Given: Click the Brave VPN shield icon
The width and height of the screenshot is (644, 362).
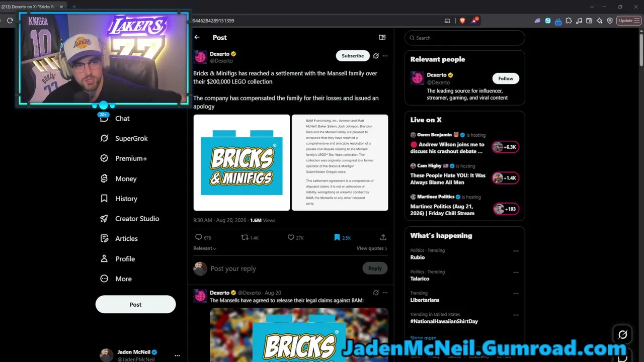Looking at the screenshot, I should click(x=610, y=21).
